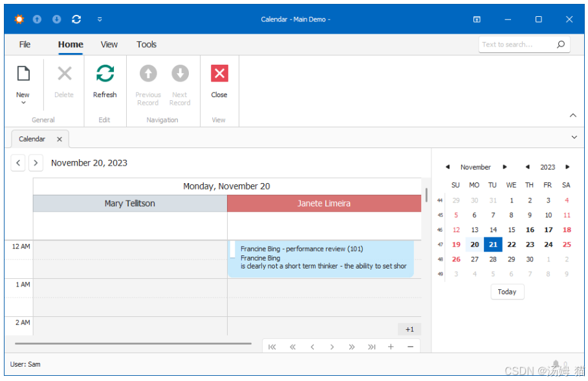Screen dimensions: 588x381
Task: Click the refresh icon in title bar
Action: click(x=76, y=19)
